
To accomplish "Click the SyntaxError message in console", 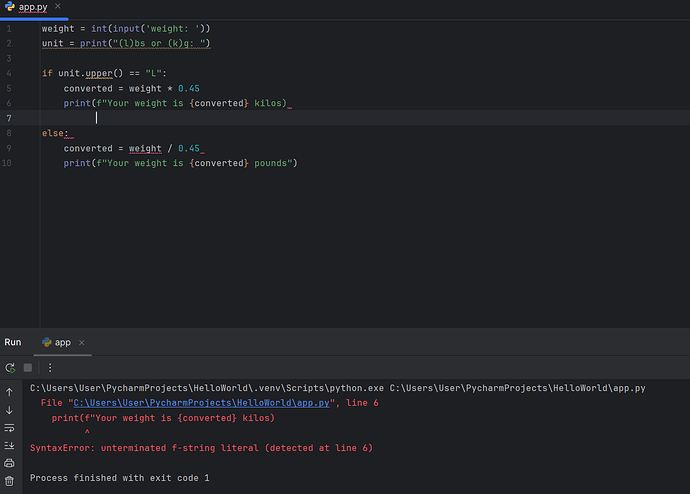I will coord(201,448).
